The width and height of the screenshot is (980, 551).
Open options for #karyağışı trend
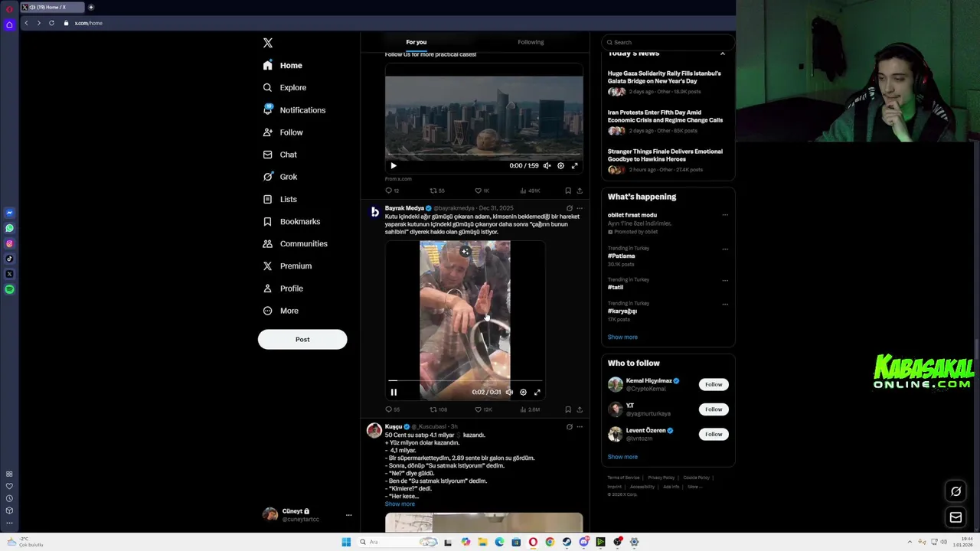coord(725,304)
